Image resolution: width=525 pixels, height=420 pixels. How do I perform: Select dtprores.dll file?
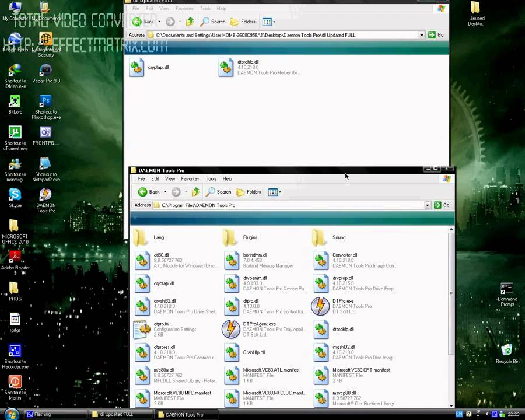tap(176, 352)
